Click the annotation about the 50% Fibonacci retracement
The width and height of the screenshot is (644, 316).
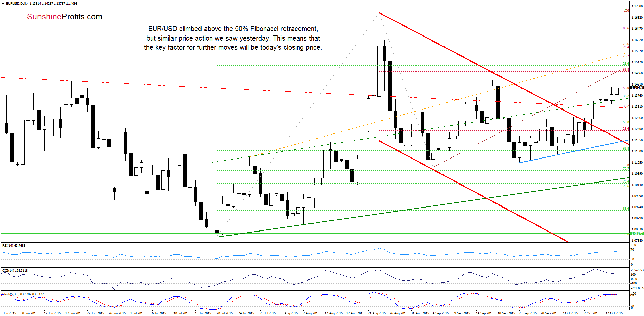pyautogui.click(x=233, y=38)
